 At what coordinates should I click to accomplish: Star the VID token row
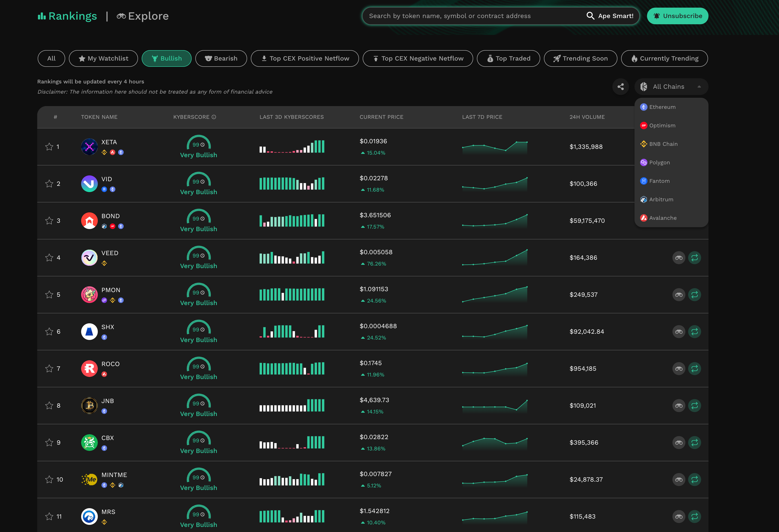[x=49, y=184]
